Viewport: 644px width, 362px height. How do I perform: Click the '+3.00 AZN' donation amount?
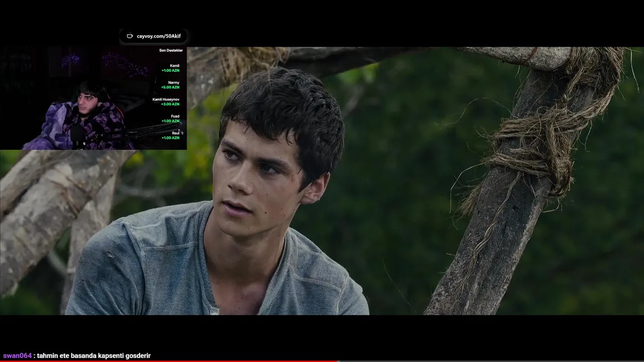170,104
